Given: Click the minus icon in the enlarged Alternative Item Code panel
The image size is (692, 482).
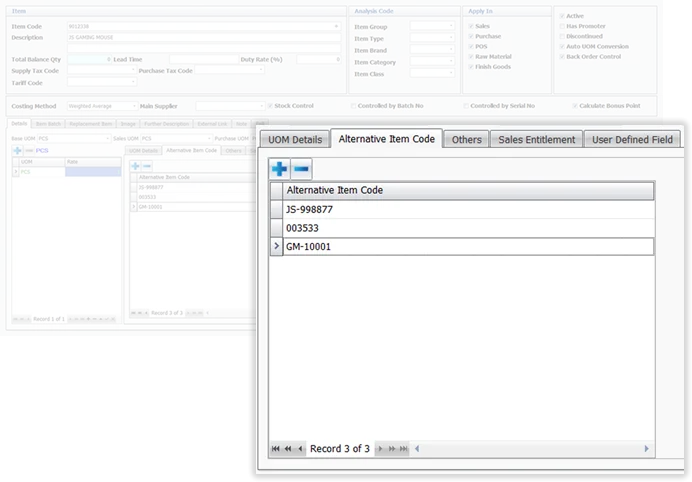Looking at the screenshot, I should point(299,169).
